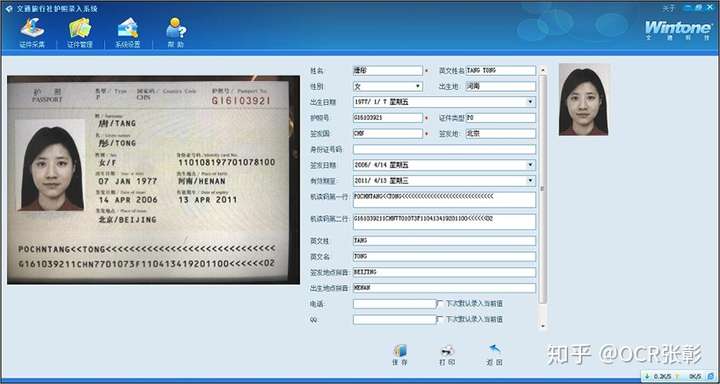Screen dimensions: 720x384
Task: Click the 保存 save icon
Action: pos(400,355)
